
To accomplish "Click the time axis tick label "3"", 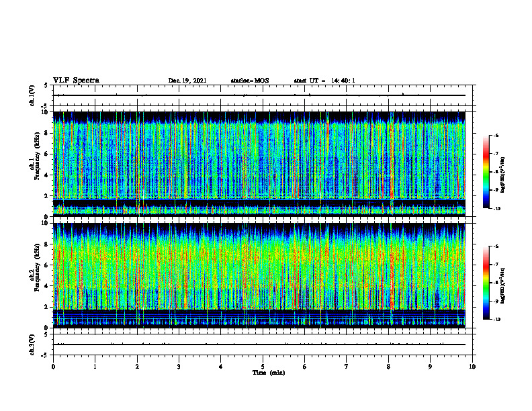I will [179, 367].
